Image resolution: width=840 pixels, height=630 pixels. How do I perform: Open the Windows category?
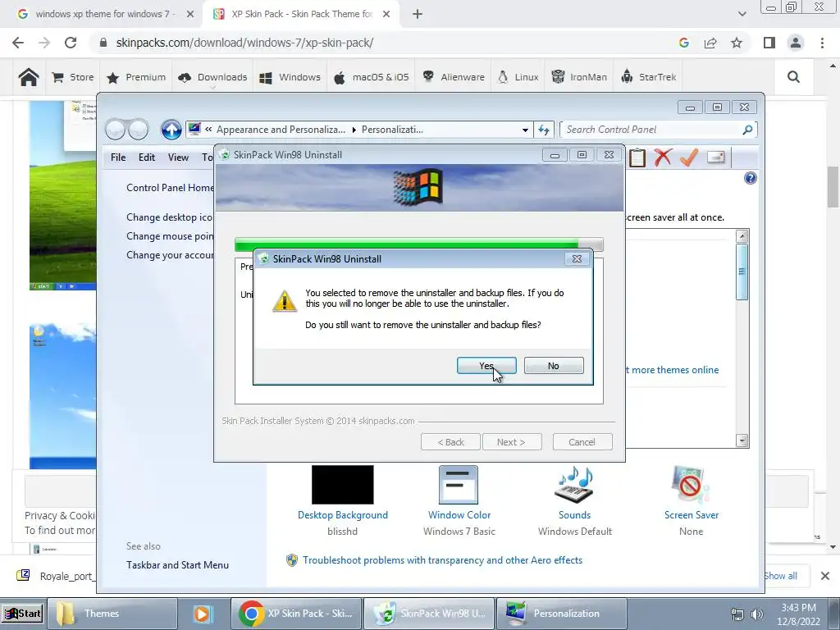[290, 77]
